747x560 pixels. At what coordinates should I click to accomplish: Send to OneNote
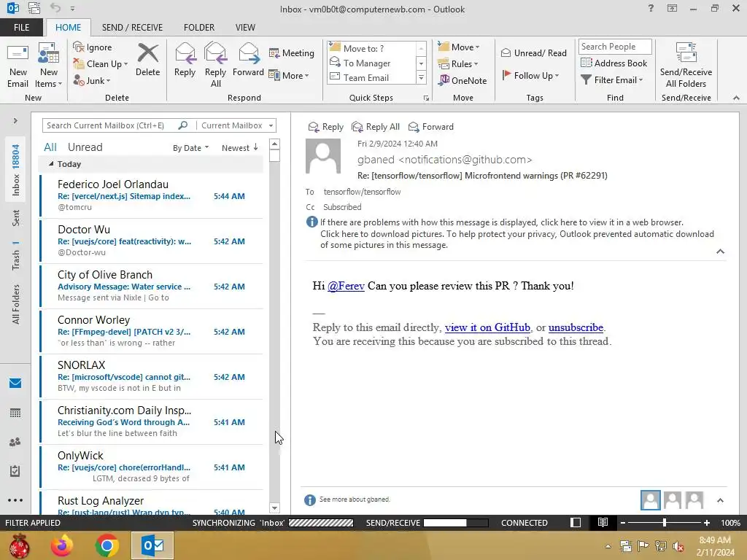point(462,80)
